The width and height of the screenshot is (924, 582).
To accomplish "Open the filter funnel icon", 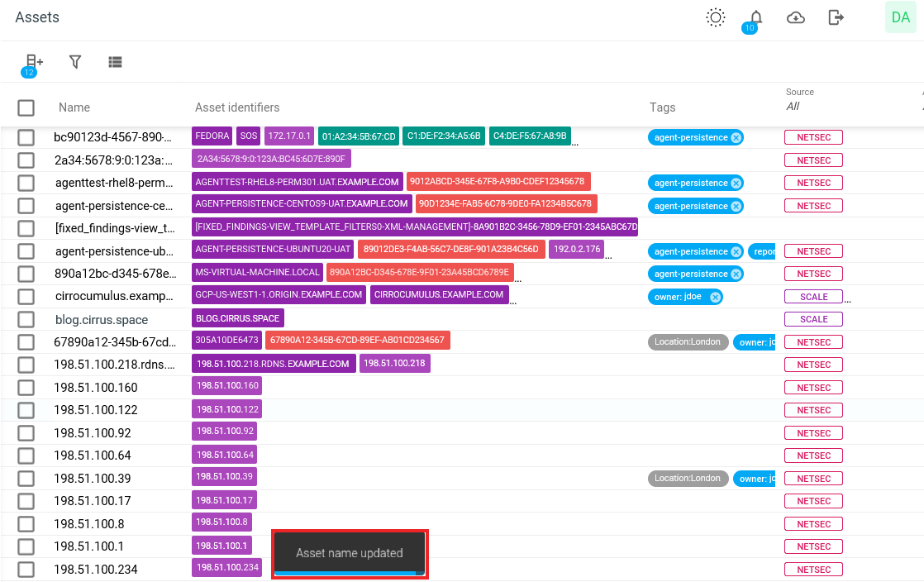I will [x=75, y=62].
